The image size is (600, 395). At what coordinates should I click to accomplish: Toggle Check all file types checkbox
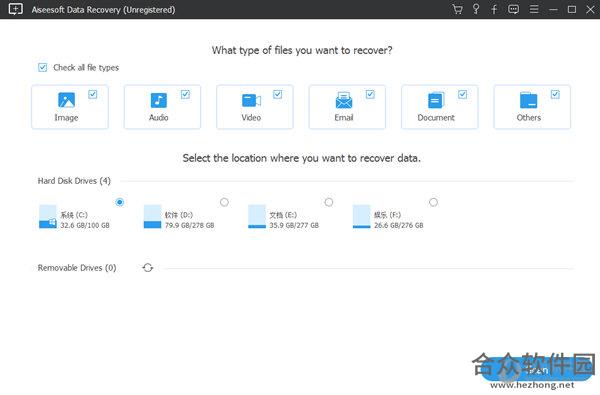pos(42,68)
